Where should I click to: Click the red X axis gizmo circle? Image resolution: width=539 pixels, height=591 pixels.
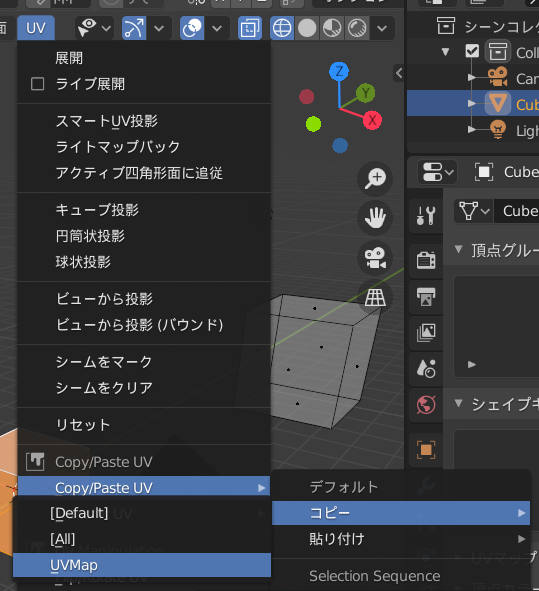[372, 120]
